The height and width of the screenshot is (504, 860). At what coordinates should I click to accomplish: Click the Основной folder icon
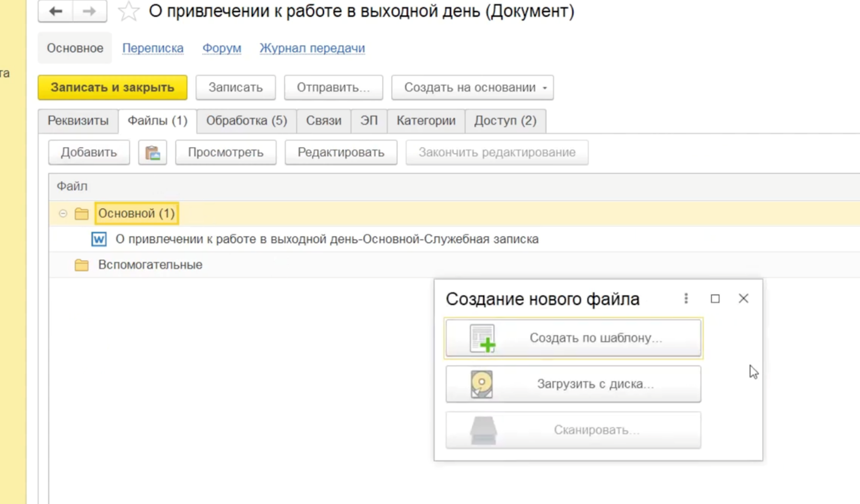coord(82,214)
